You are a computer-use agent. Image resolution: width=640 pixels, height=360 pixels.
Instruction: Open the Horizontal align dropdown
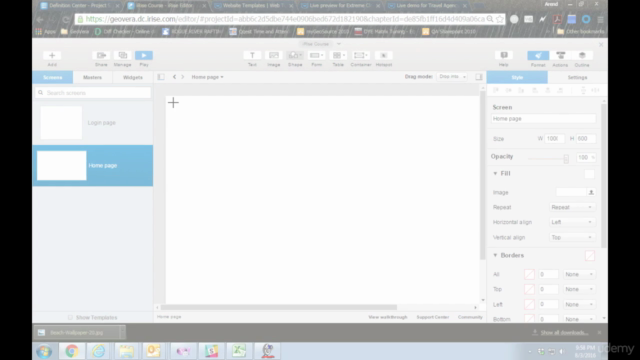coord(571,222)
